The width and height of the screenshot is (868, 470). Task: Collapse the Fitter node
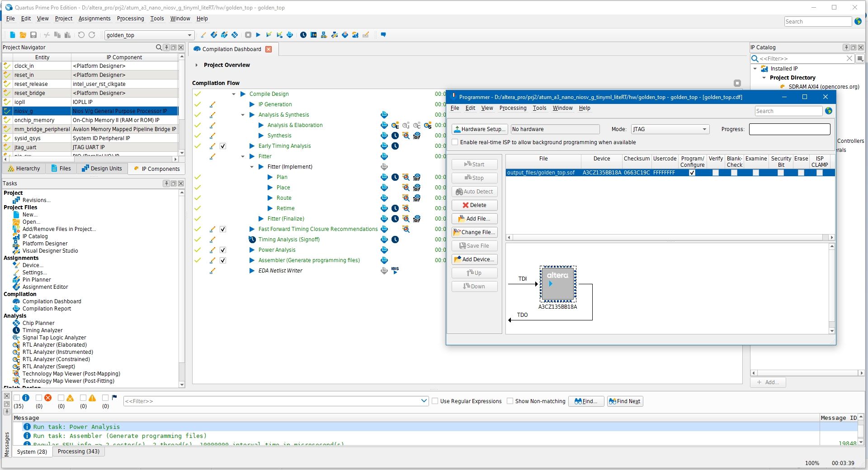tap(243, 156)
